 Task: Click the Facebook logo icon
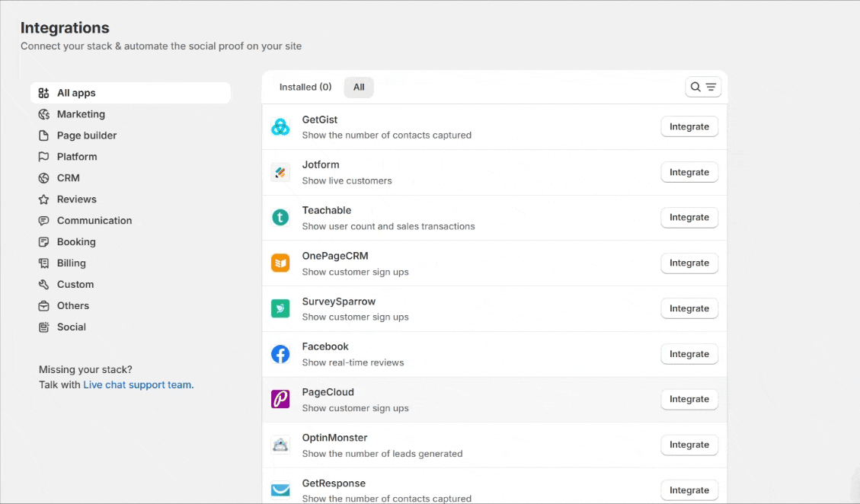(x=280, y=354)
